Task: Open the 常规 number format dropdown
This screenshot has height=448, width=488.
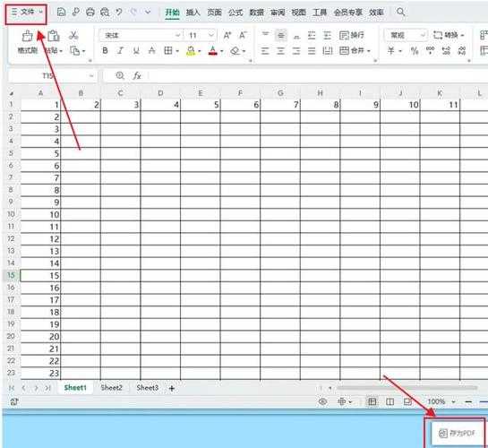Action: (406, 35)
